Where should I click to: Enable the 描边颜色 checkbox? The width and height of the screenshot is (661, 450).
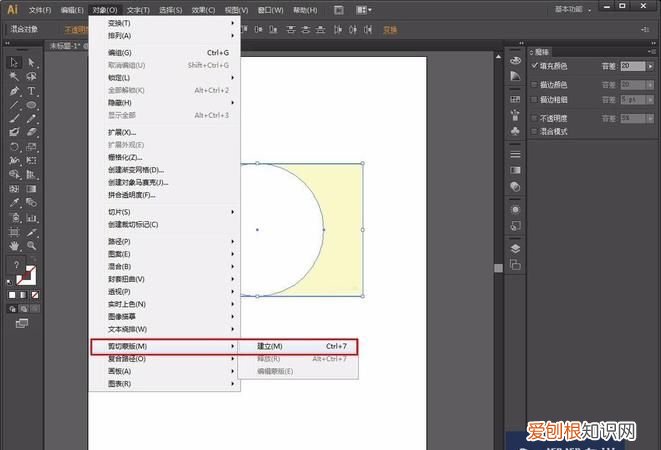pos(534,84)
